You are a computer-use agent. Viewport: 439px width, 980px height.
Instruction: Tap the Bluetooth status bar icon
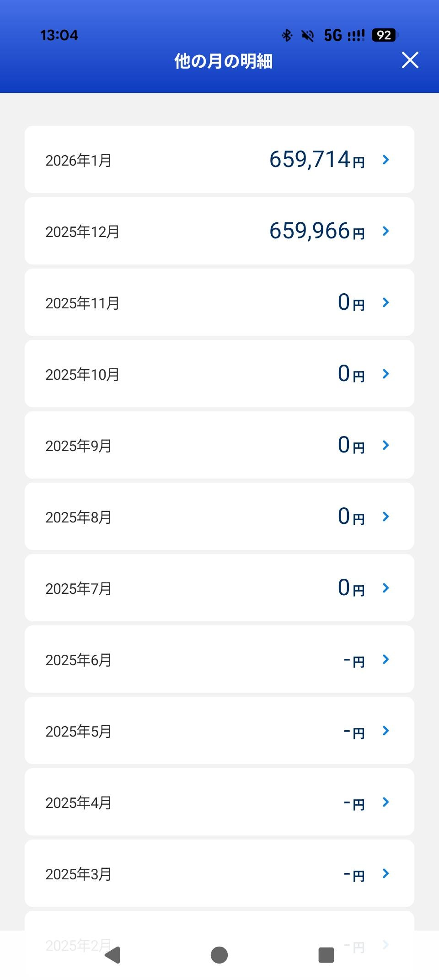[287, 35]
